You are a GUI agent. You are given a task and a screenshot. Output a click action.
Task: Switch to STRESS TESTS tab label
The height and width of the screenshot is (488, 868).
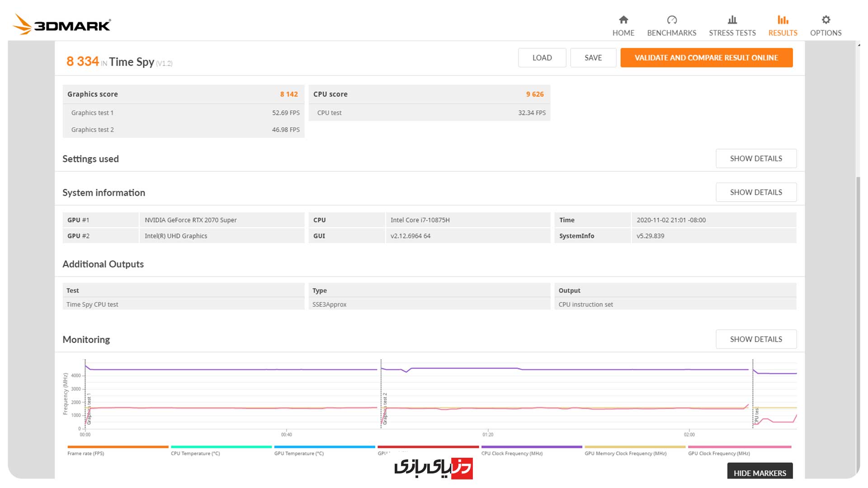point(732,33)
